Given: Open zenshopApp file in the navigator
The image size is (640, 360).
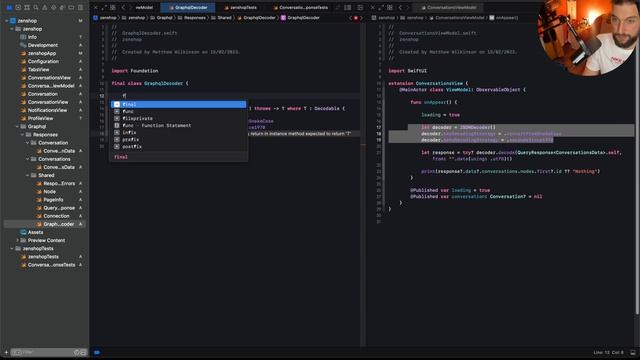Looking at the screenshot, I should [x=42, y=53].
